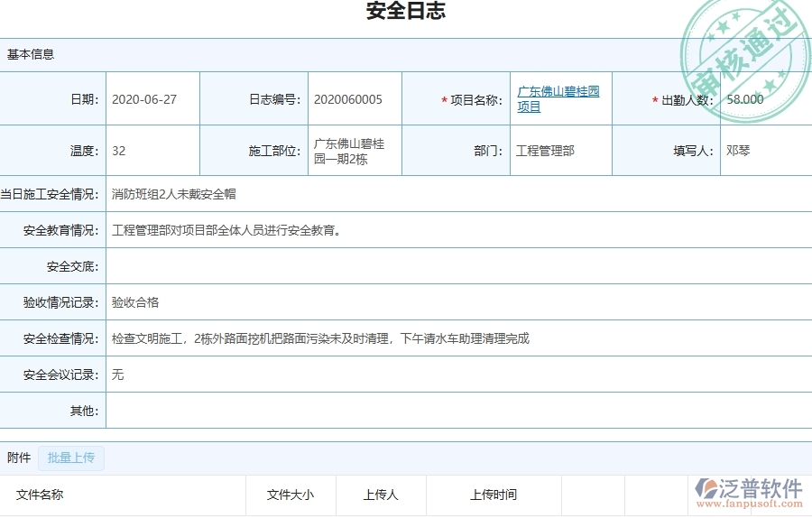Click the 日志编号 field 2020060005

(x=347, y=99)
